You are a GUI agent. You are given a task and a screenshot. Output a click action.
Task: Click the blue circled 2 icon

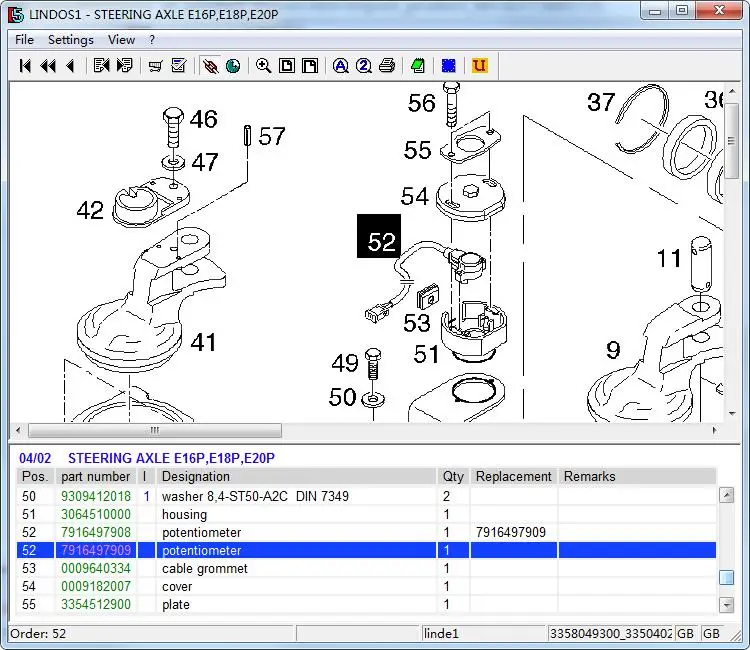[363, 66]
